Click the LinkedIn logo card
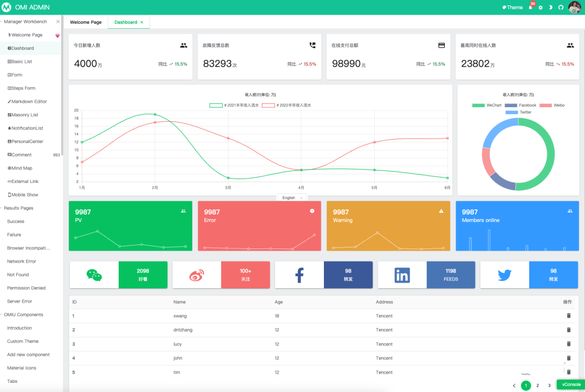Image resolution: width=585 pixels, height=392 pixels. click(x=402, y=275)
